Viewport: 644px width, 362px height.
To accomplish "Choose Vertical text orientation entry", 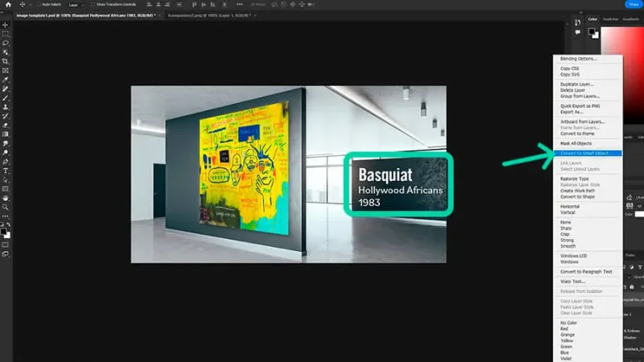I will point(568,212).
